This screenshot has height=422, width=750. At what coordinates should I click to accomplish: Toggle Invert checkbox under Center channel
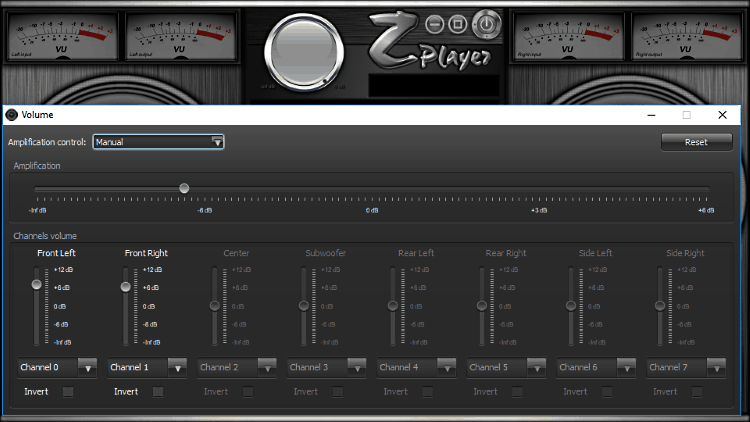(x=248, y=392)
